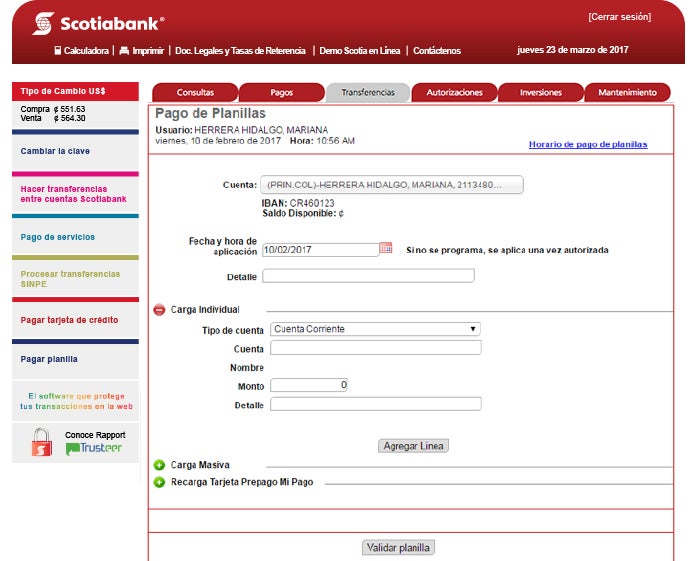The height and width of the screenshot is (561, 700).
Task: Click the Trusteer Rapport padlock icon
Action: [41, 442]
